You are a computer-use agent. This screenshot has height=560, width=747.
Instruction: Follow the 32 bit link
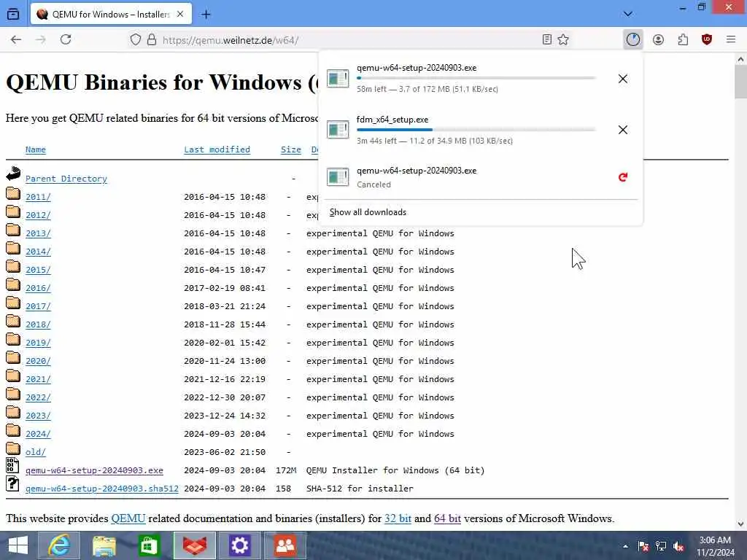click(x=398, y=518)
